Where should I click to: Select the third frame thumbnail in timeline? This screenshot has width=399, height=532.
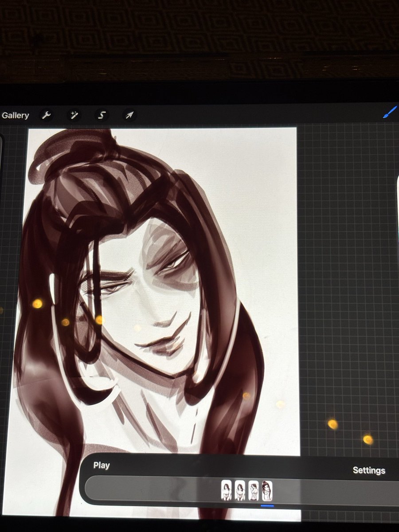click(254, 491)
